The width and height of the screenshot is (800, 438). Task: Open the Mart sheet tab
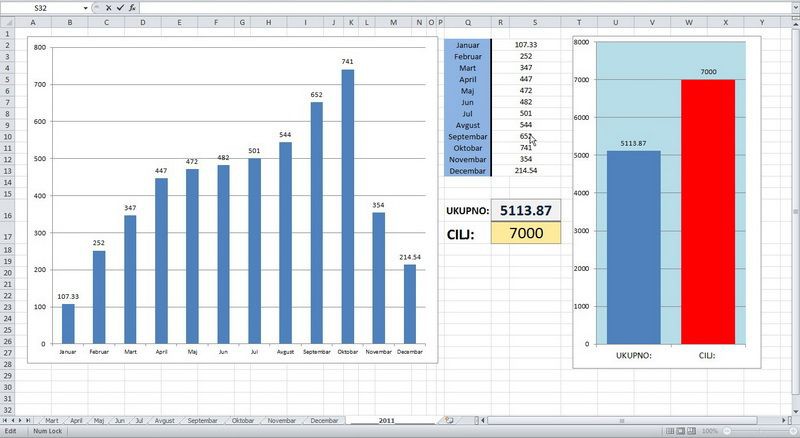pyautogui.click(x=52, y=421)
